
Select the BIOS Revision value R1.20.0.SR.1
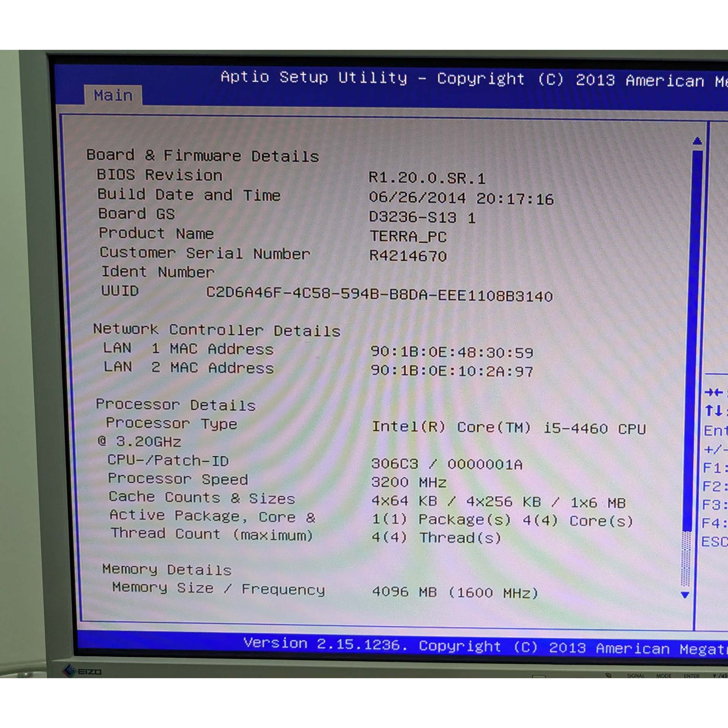coord(427,178)
